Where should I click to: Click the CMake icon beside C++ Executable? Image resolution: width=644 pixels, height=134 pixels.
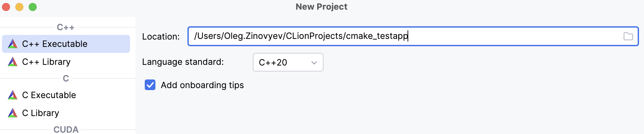point(13,44)
